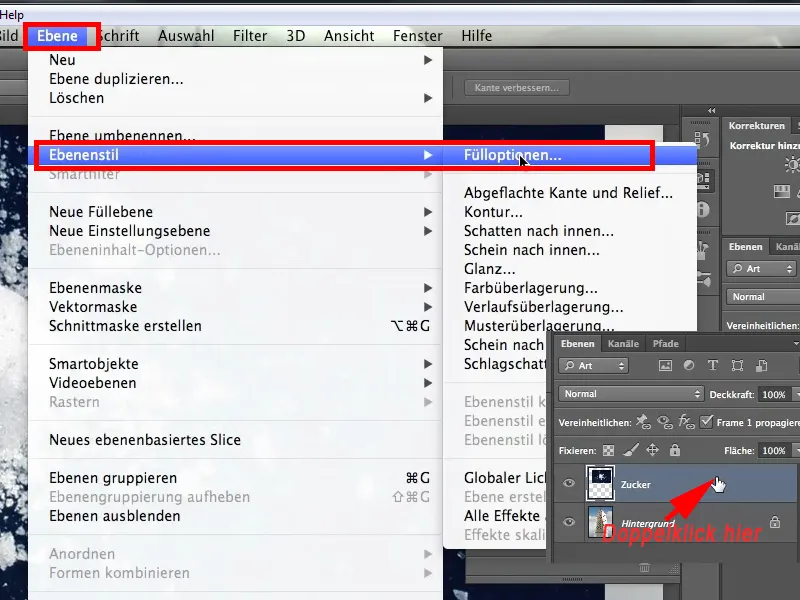Lock transparent pixels next to Fixieren
The height and width of the screenshot is (600, 800).
pyautogui.click(x=608, y=451)
